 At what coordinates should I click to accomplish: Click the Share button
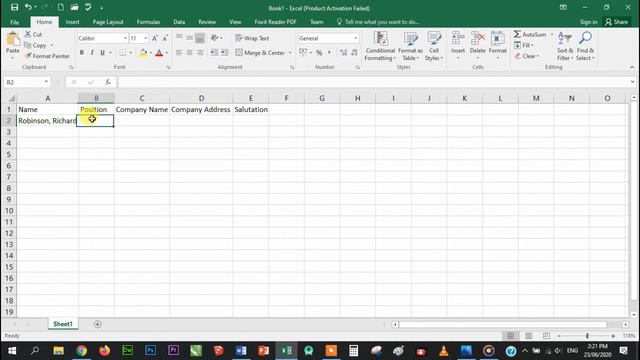pyautogui.click(x=617, y=22)
